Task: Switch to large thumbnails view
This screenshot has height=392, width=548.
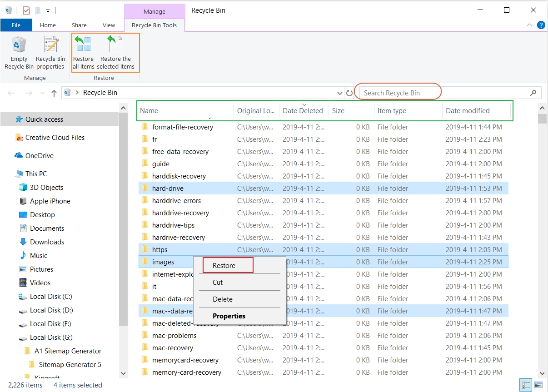Action: click(538, 385)
